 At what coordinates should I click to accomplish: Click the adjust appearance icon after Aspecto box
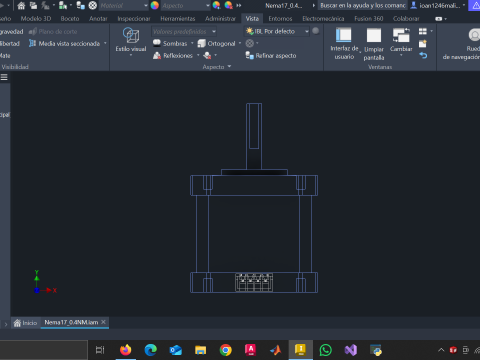coord(216,5)
